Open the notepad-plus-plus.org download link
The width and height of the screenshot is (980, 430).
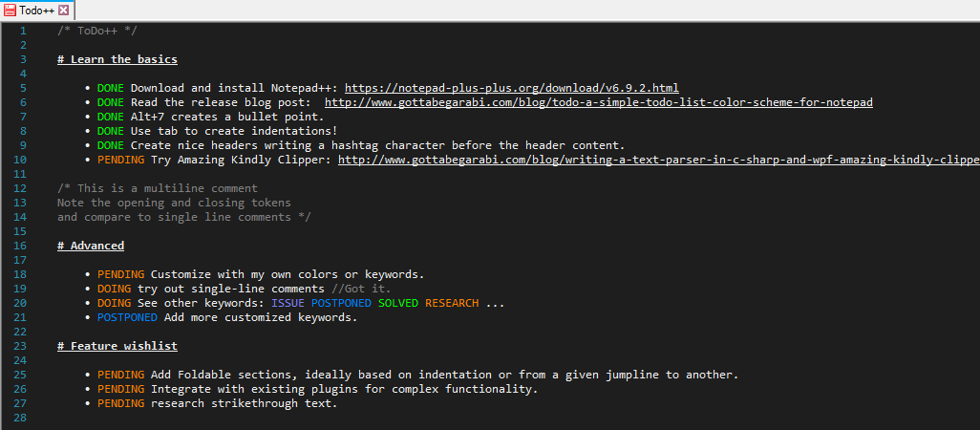pos(511,88)
